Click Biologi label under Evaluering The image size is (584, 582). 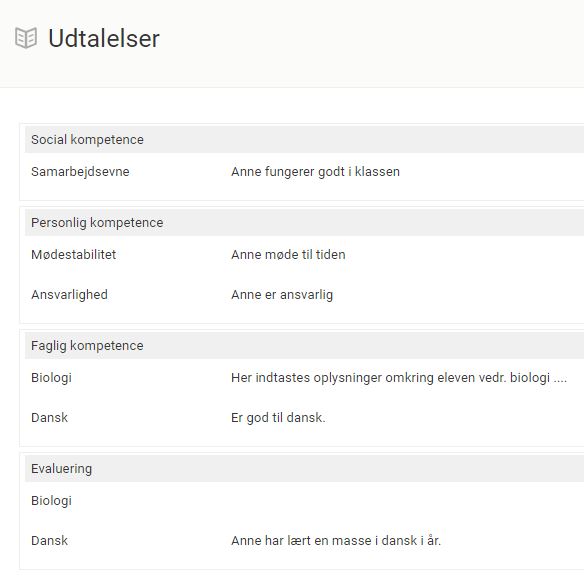(x=51, y=501)
